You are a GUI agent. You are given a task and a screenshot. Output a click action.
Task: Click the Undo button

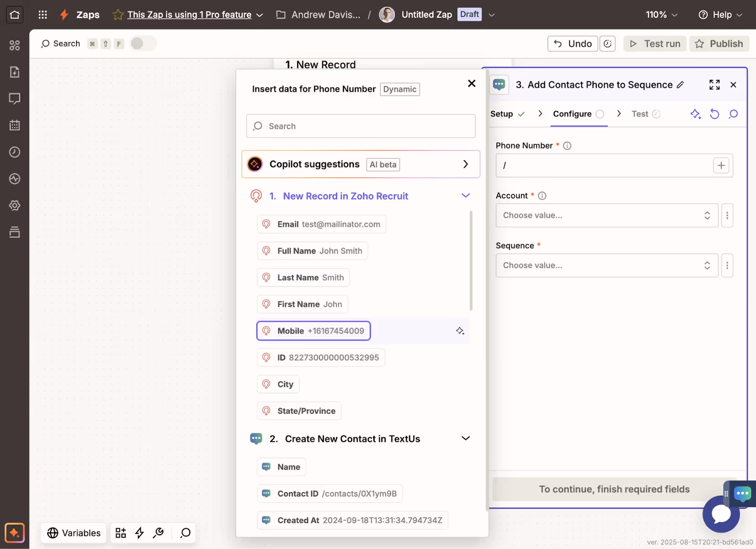(x=573, y=43)
